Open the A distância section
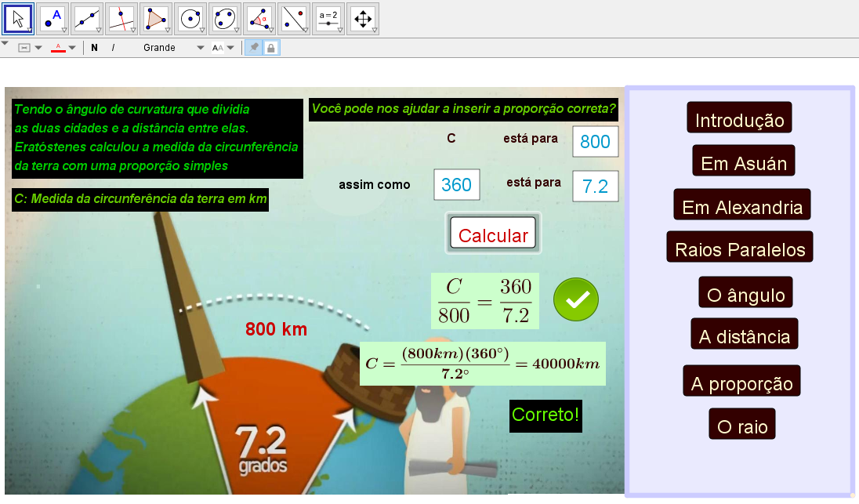This screenshot has height=504, width=859. 745,334
